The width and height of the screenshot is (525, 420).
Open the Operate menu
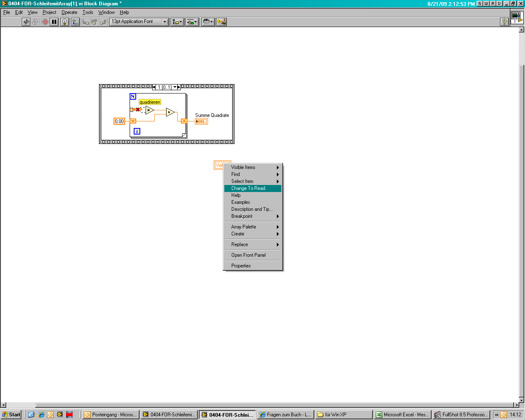pyautogui.click(x=69, y=12)
